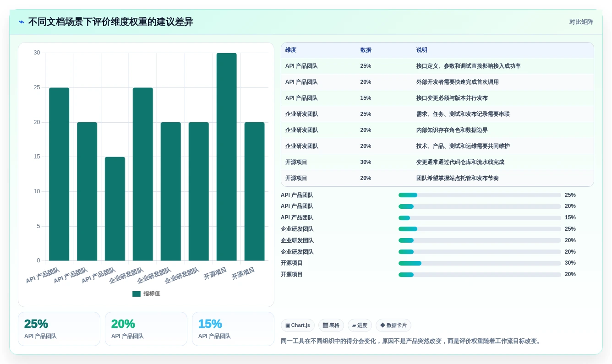Select row text 外部开发者需要快速完成首次调用
Image resolution: width=612 pixels, height=364 pixels.
point(458,82)
